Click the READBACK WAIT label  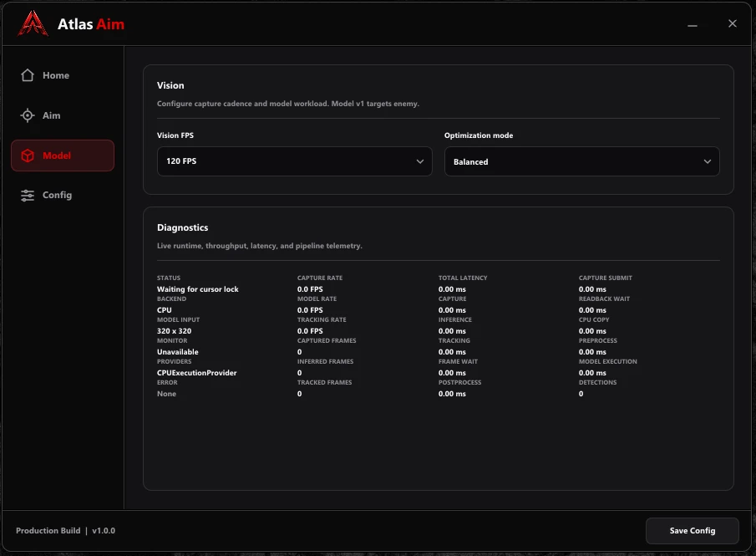click(604, 298)
